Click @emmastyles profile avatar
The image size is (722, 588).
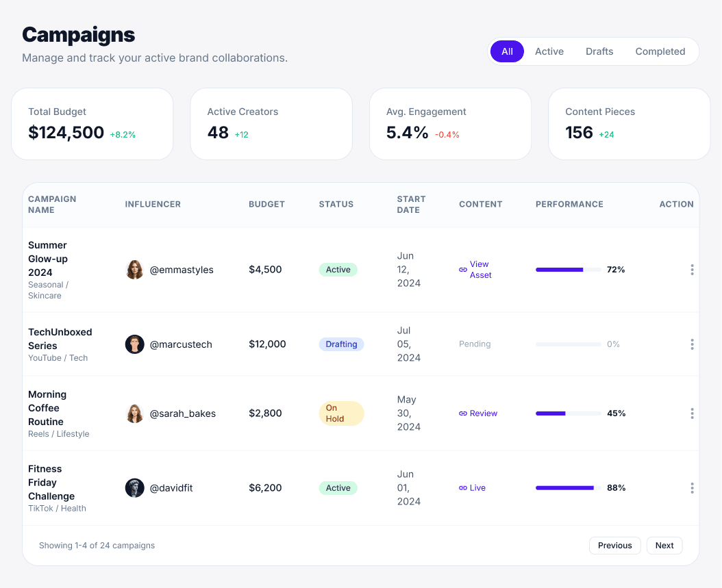point(134,270)
